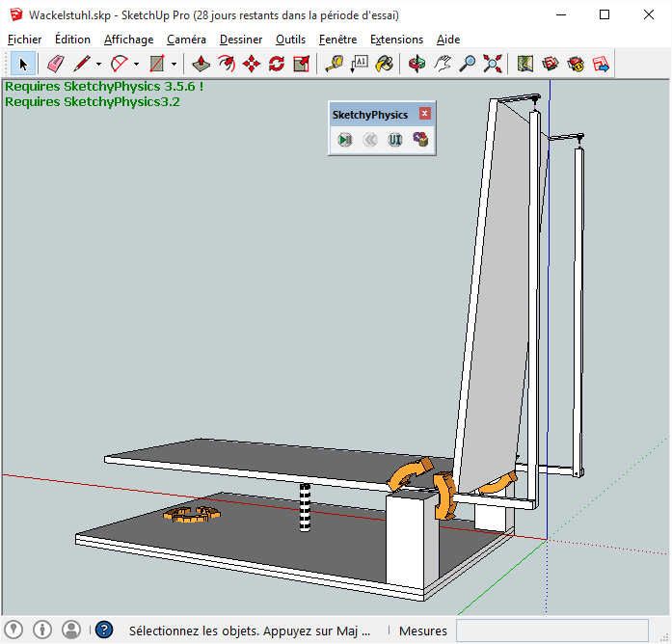Click inside the Mesures input field
The image size is (672, 644).
pos(552,631)
